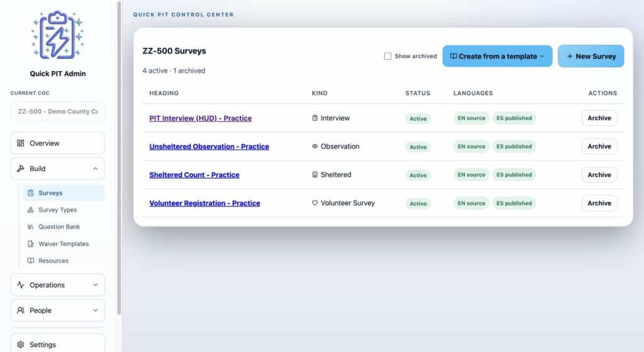The image size is (644, 352).
Task: Expand the Operations section chevron
Action: click(96, 285)
